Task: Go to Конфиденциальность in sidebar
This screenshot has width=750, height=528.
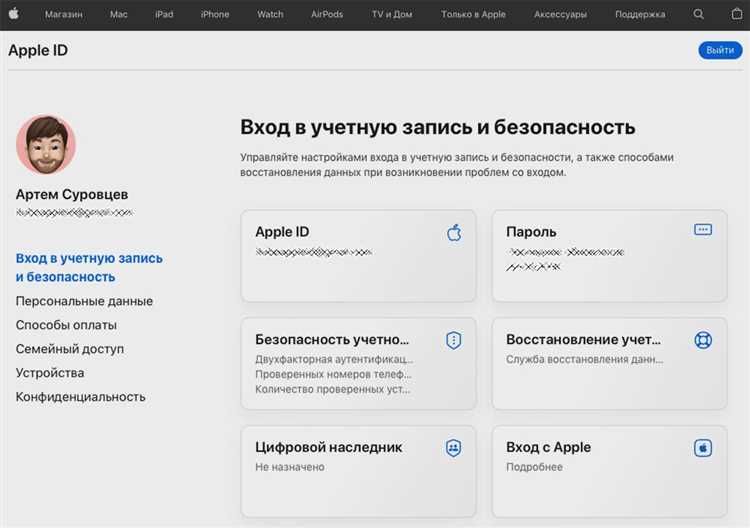Action: [x=80, y=397]
